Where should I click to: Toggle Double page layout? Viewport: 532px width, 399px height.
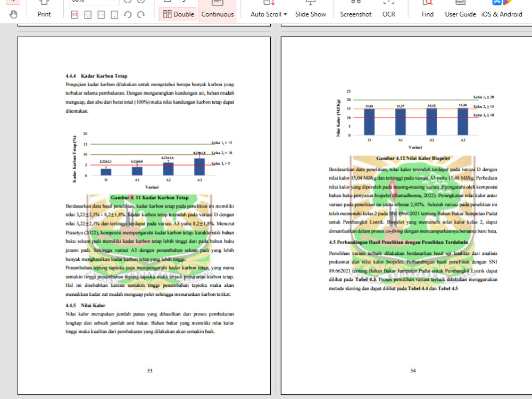pyautogui.click(x=178, y=14)
